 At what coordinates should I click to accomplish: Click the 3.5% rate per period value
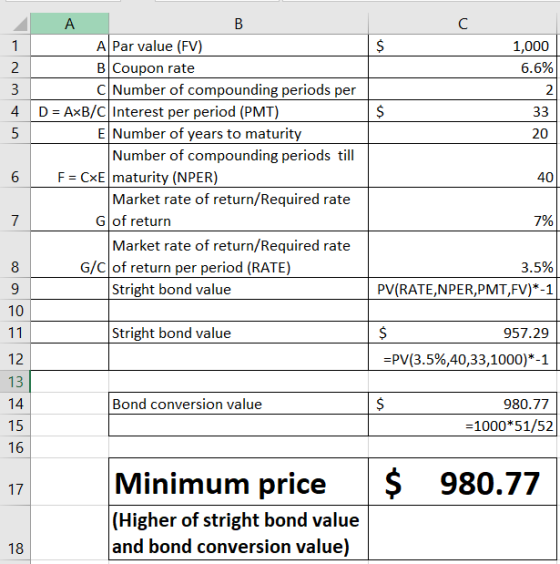point(463,255)
